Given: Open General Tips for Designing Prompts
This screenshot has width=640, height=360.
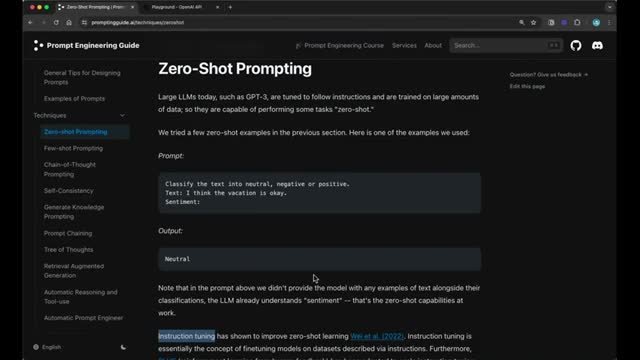Looking at the screenshot, I should click(x=82, y=78).
